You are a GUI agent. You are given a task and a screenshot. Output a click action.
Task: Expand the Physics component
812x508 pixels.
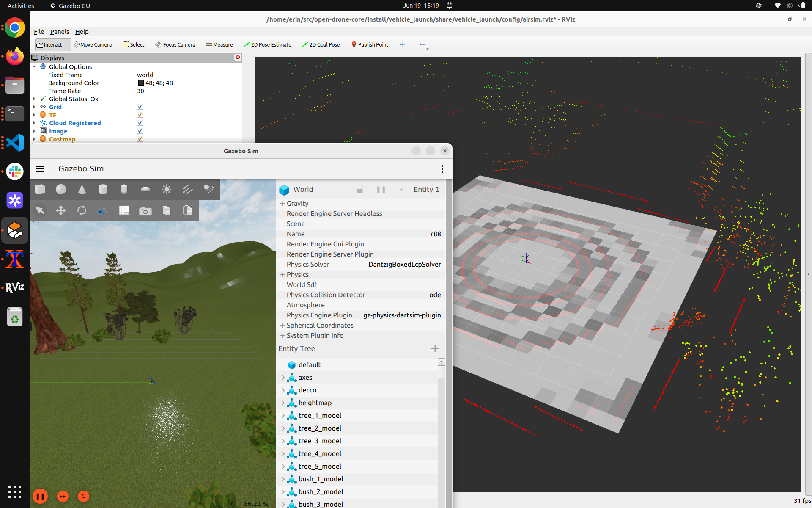pyautogui.click(x=282, y=275)
